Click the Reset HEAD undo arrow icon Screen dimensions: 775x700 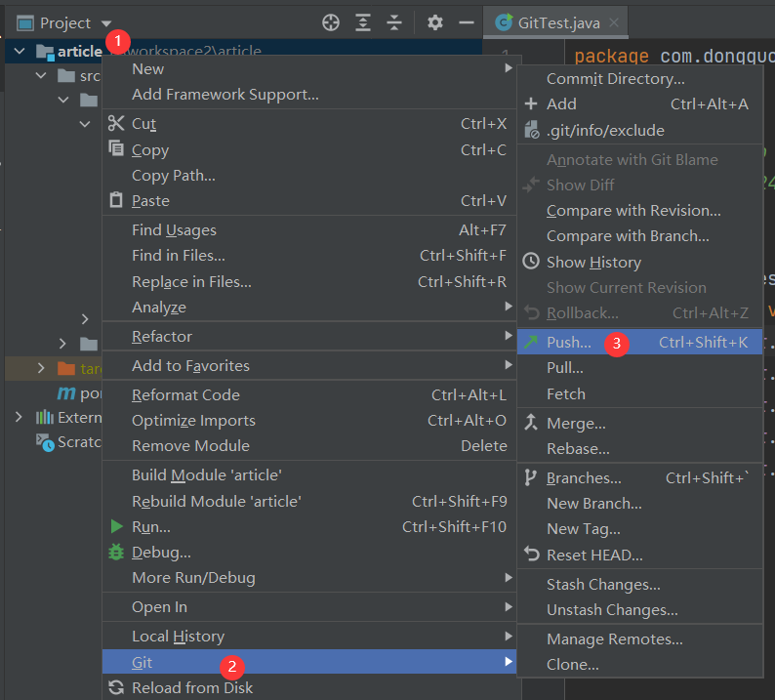point(531,555)
